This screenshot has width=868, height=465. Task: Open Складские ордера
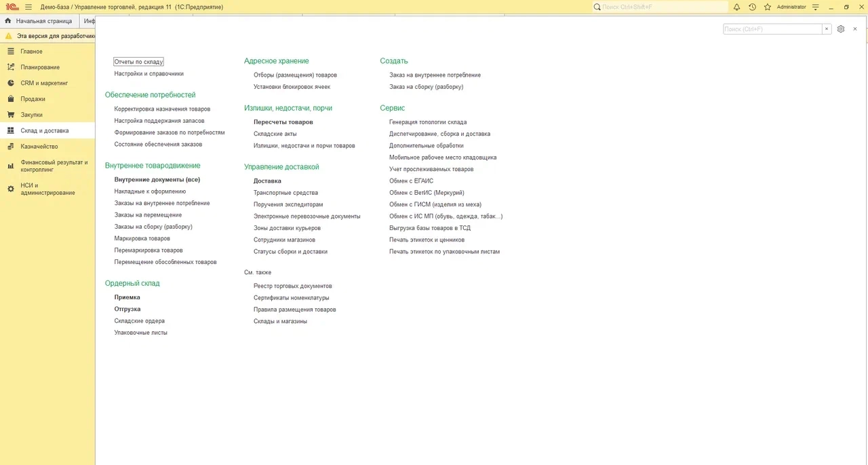click(x=139, y=321)
